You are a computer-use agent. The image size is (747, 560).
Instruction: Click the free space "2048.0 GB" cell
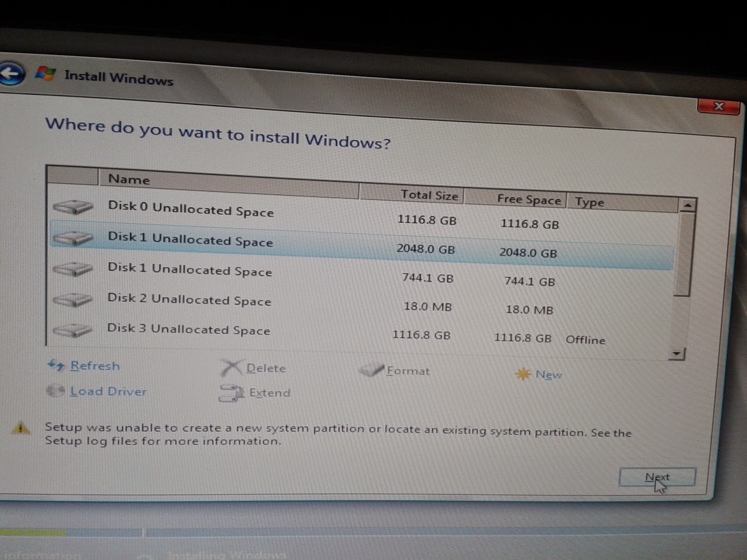coord(528,252)
